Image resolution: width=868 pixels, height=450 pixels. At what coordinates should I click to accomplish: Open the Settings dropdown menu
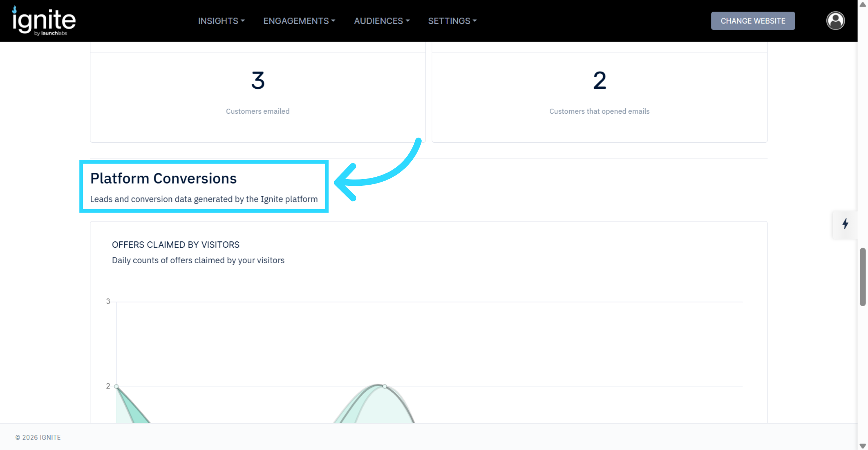click(452, 21)
